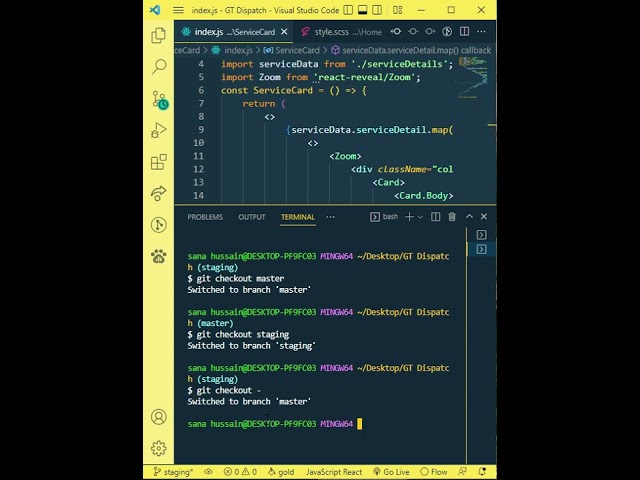The height and width of the screenshot is (480, 640).
Task: Click 'git checkout staging' terminal line
Action: 238,334
